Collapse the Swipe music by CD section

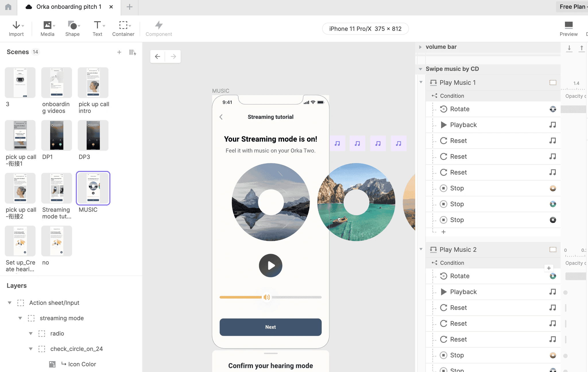pos(420,69)
